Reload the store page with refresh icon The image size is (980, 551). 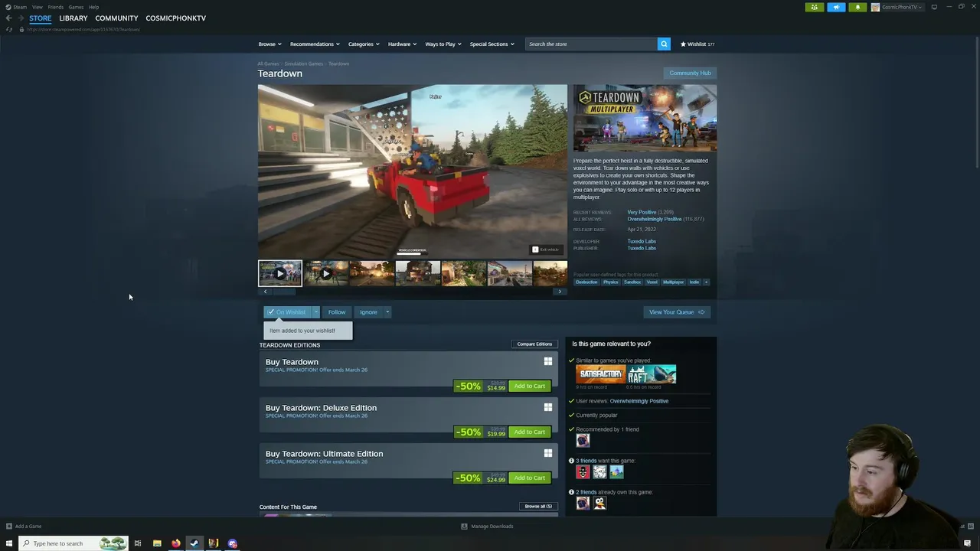click(x=9, y=29)
